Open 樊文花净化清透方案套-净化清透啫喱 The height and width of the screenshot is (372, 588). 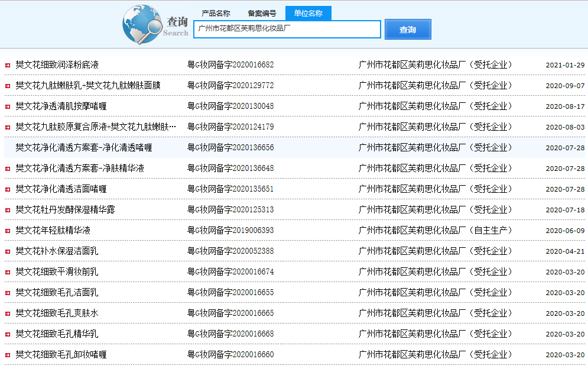(x=84, y=147)
